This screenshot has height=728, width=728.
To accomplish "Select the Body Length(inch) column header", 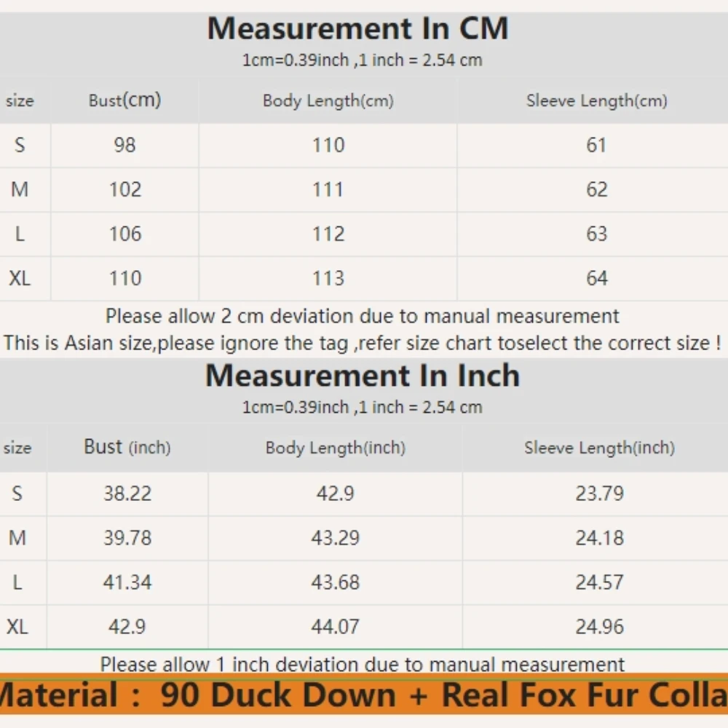I will pyautogui.click(x=335, y=448).
